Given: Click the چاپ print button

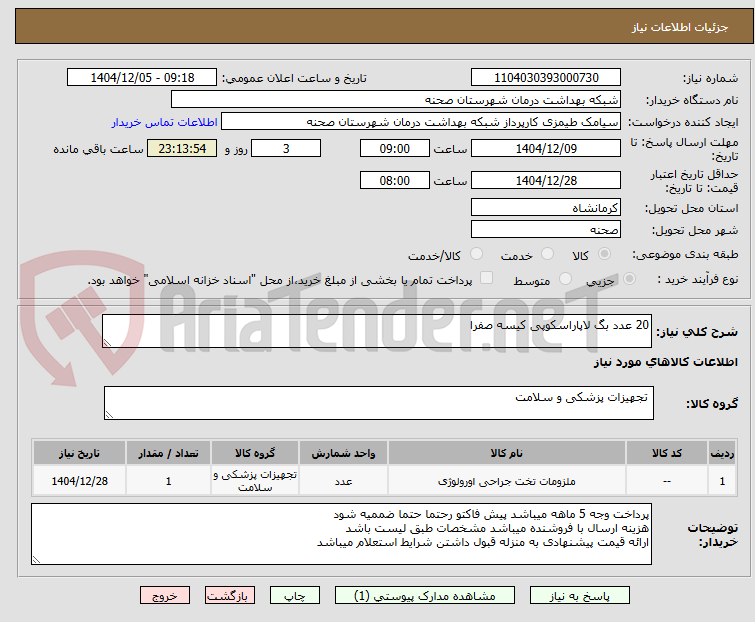Looking at the screenshot, I should [x=294, y=596].
